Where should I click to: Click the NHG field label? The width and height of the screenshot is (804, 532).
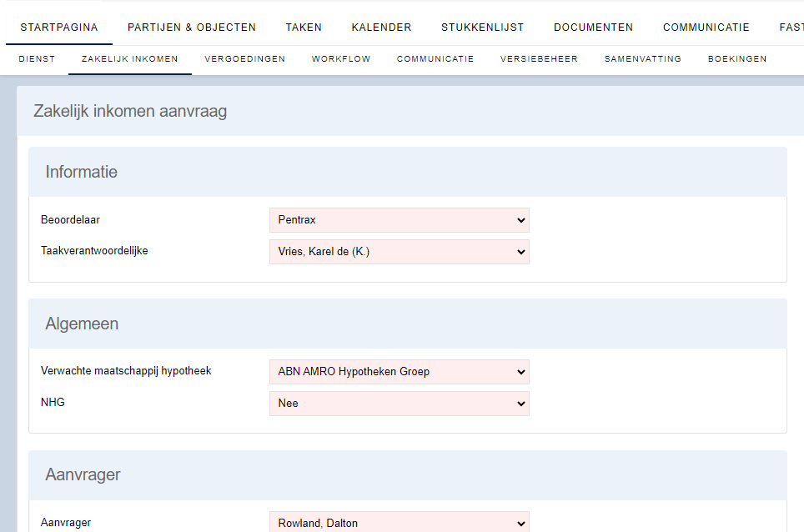[53, 402]
